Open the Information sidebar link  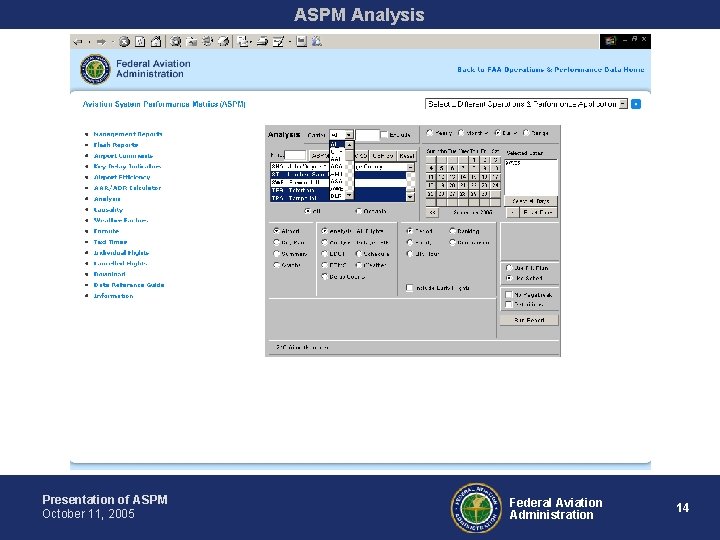[113, 296]
